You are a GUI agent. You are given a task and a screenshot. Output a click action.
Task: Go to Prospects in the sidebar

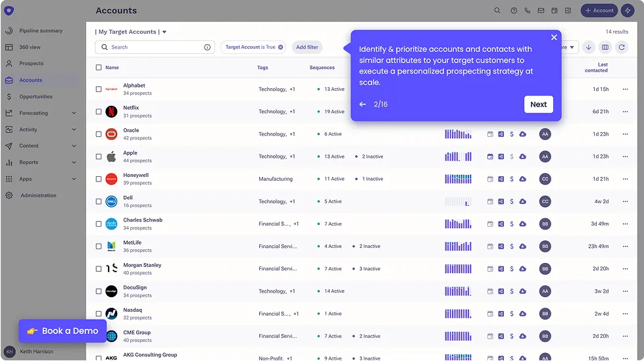pos(31,64)
